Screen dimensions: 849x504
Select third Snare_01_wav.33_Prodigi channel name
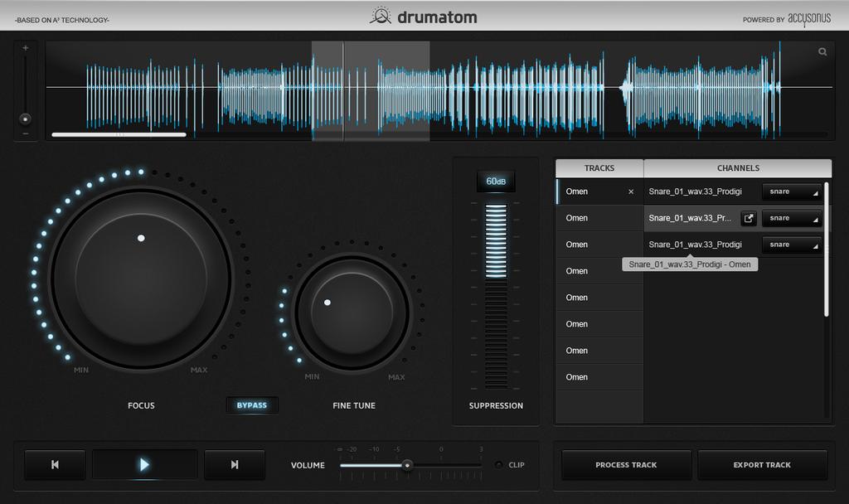coord(696,245)
